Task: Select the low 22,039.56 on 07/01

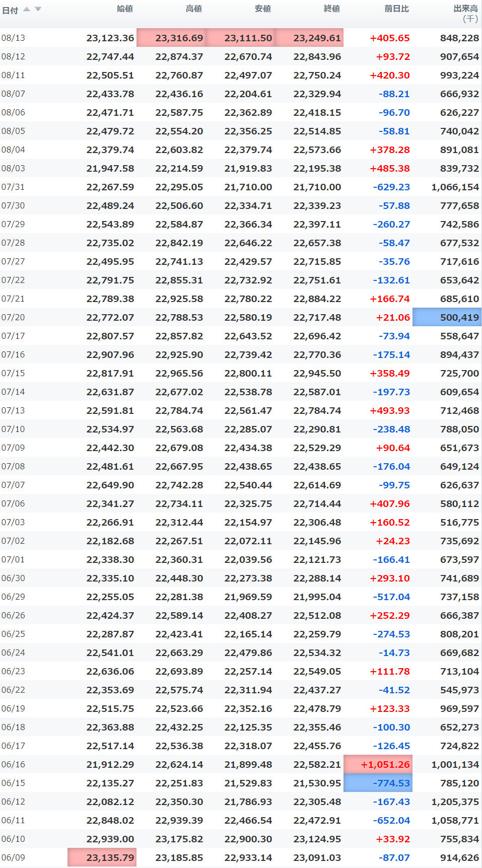Action: click(248, 559)
